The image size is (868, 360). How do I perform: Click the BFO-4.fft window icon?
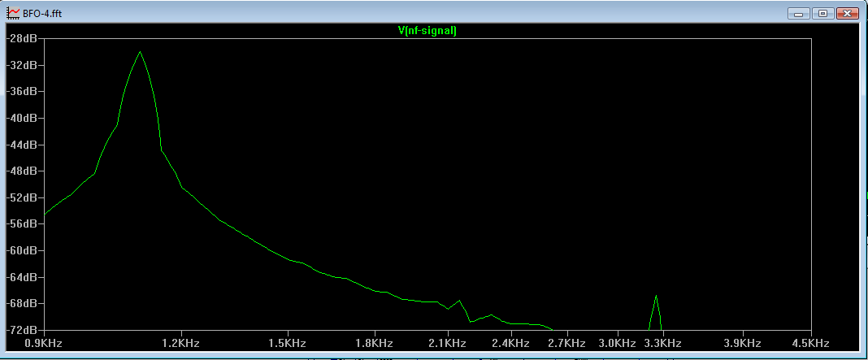(13, 13)
